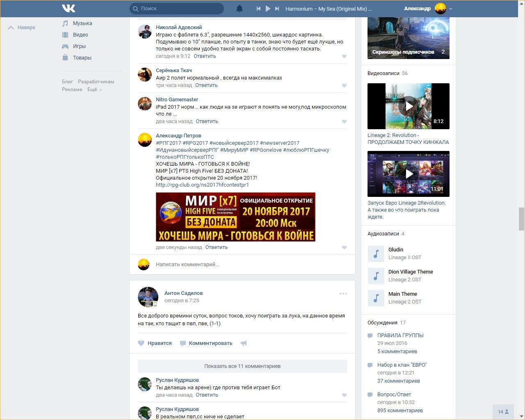
Task: Show all 11 comments on the post
Action: pyautogui.click(x=242, y=366)
